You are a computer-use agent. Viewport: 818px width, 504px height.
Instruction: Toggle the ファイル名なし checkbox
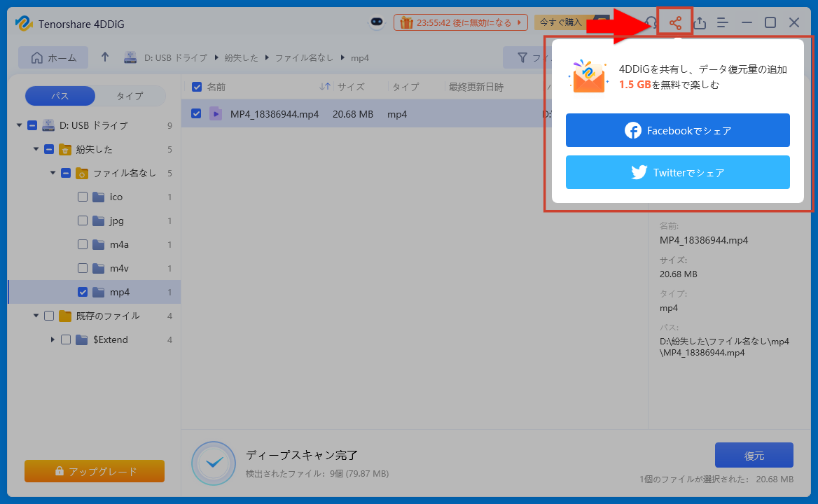point(66,173)
